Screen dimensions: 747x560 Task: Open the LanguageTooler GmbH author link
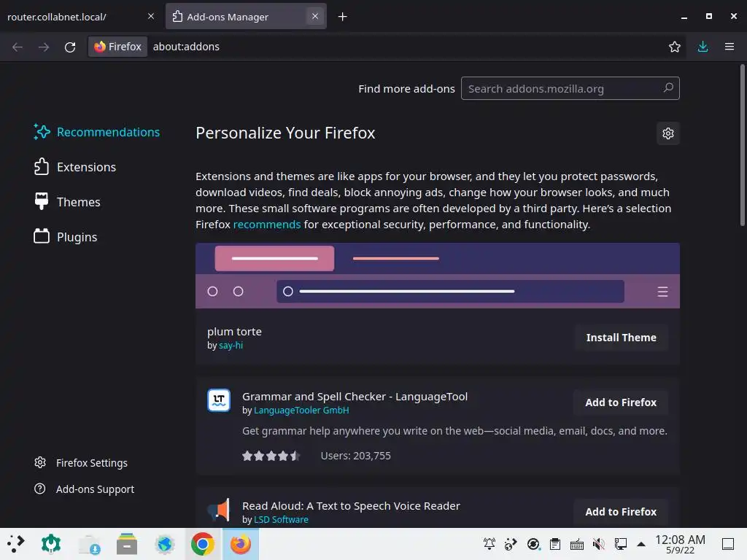coord(301,411)
